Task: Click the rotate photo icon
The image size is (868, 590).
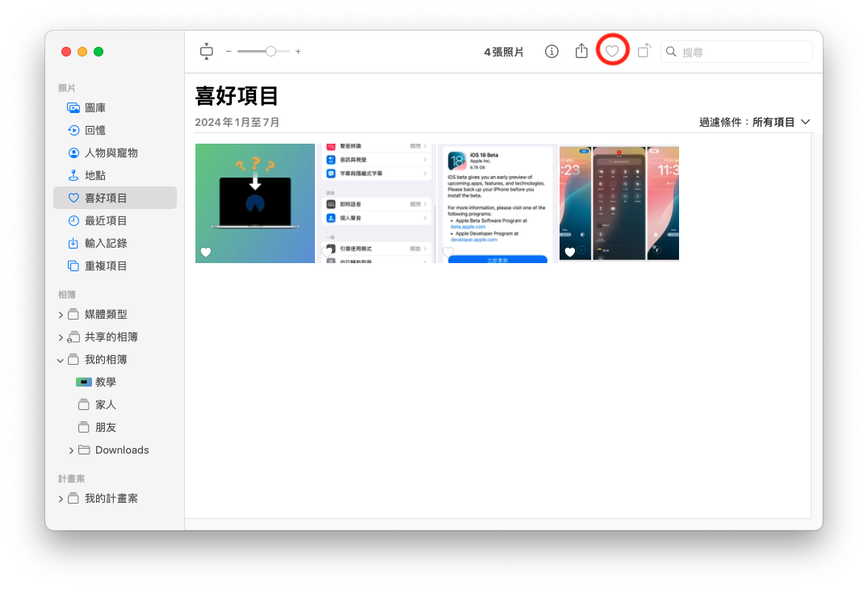Action: (644, 51)
